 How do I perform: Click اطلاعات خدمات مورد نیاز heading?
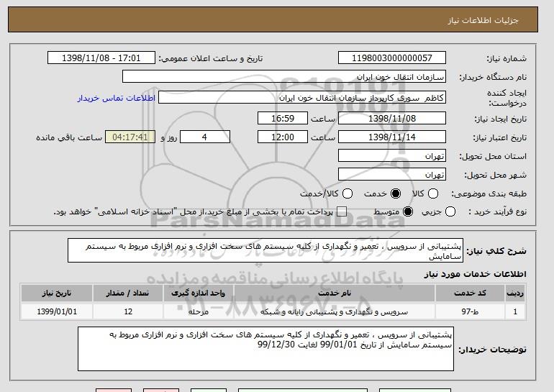(475, 274)
